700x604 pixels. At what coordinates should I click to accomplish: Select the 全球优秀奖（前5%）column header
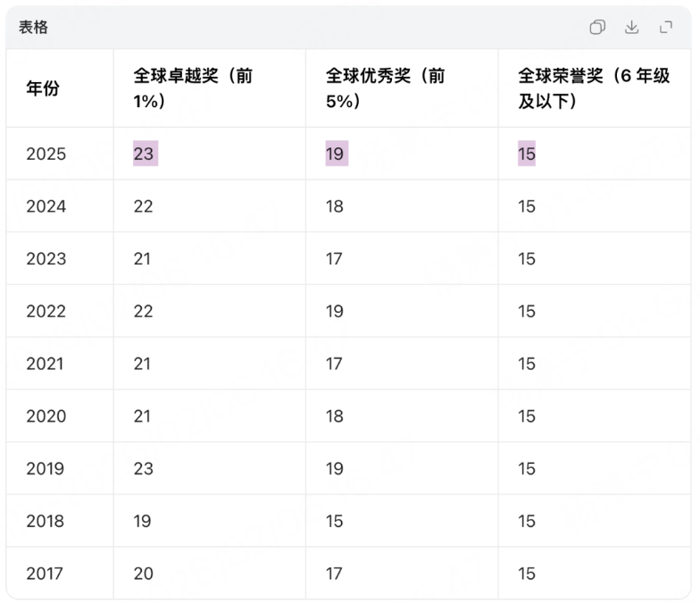(x=385, y=88)
